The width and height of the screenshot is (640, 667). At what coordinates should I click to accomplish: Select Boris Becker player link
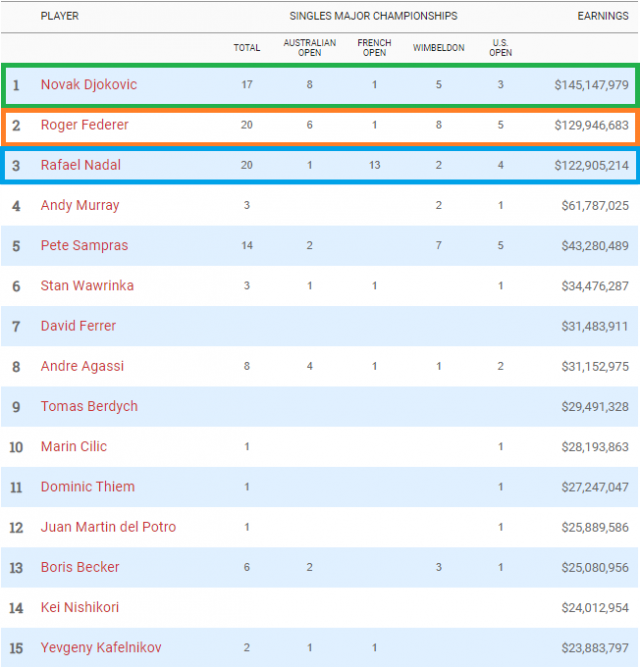(x=80, y=567)
